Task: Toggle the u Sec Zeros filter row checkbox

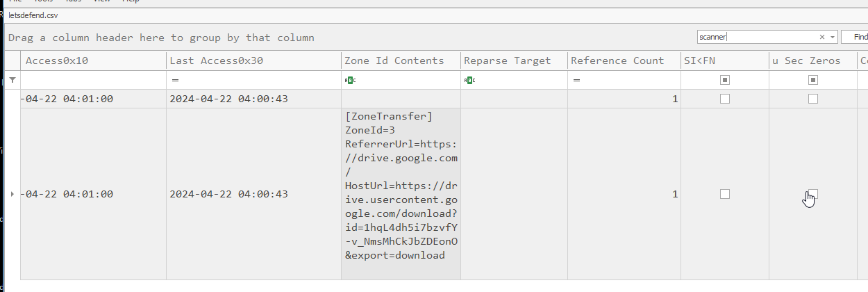Action: point(813,81)
